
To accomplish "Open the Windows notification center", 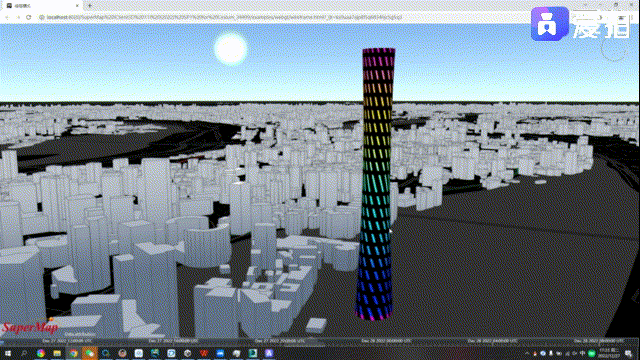I will coord(629,353).
